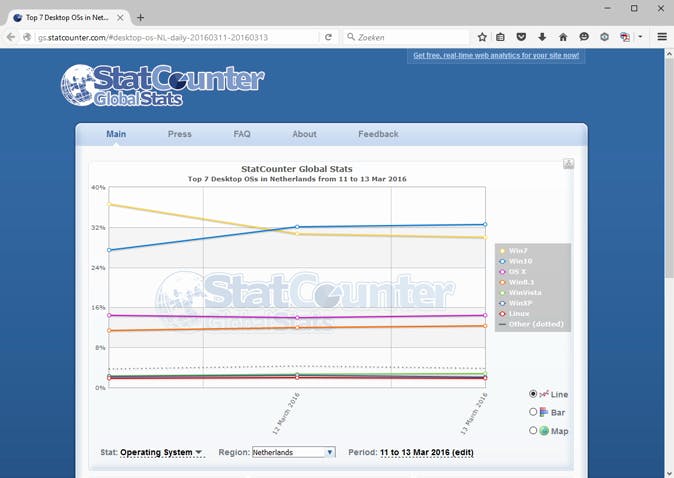Open the Region Netherlands combo box
Viewport: 674px width, 478px height.
tap(294, 452)
